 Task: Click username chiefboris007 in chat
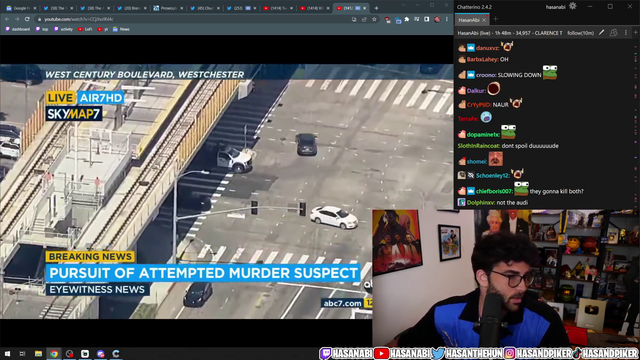point(494,191)
